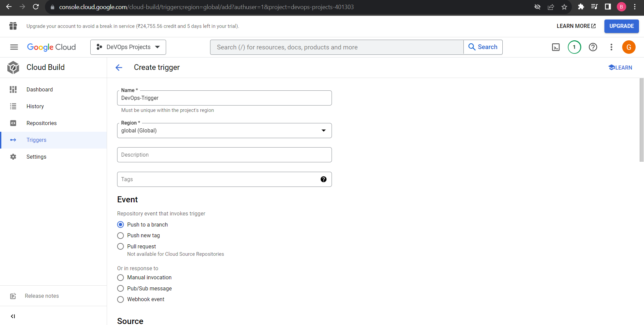Toggle the browser side panel icon
644x325 pixels.
point(608,7)
